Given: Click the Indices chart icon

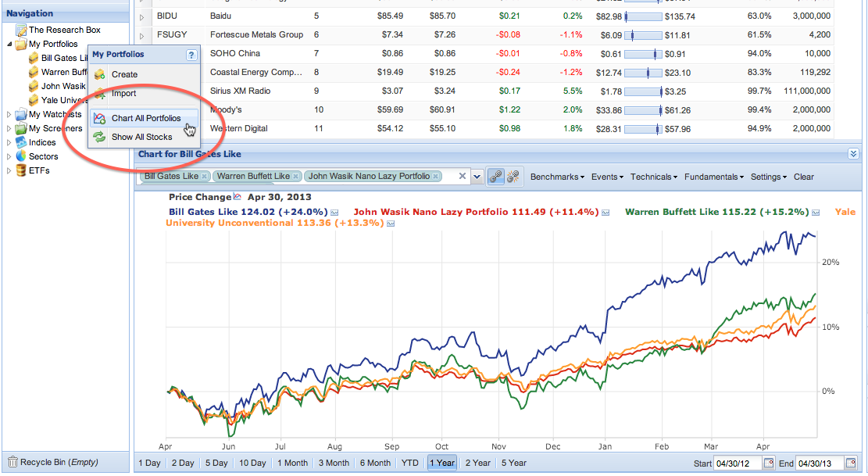Looking at the screenshot, I should coord(21,142).
